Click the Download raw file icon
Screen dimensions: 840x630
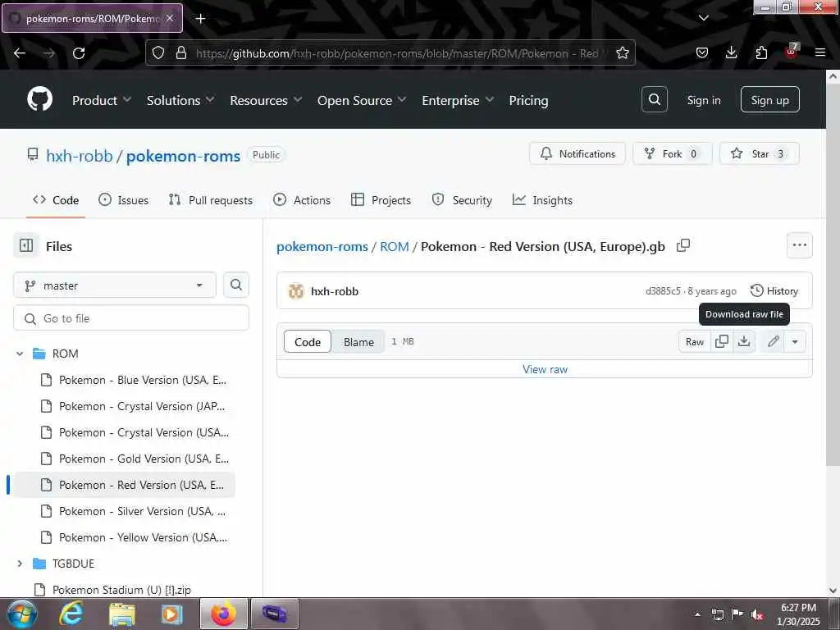[743, 342]
